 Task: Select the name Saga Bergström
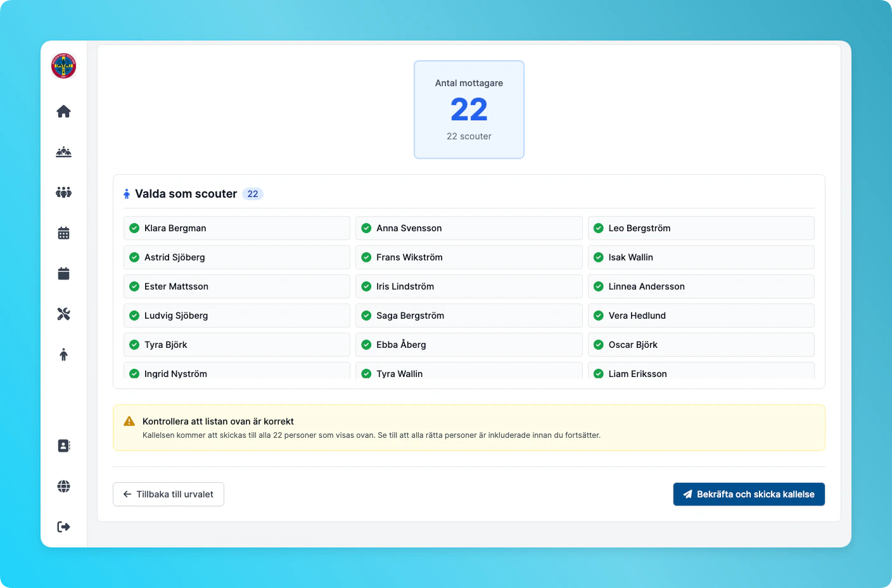pos(411,316)
